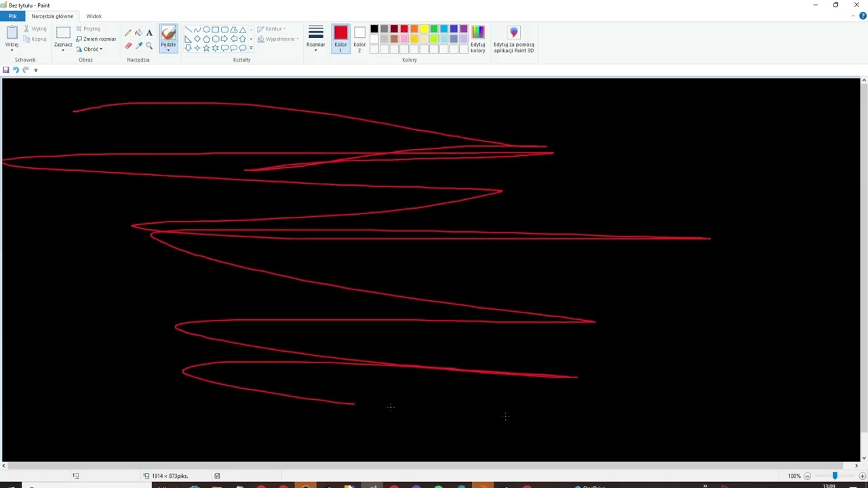
Task: Pick the Line shape in Kształty
Action: point(188,30)
